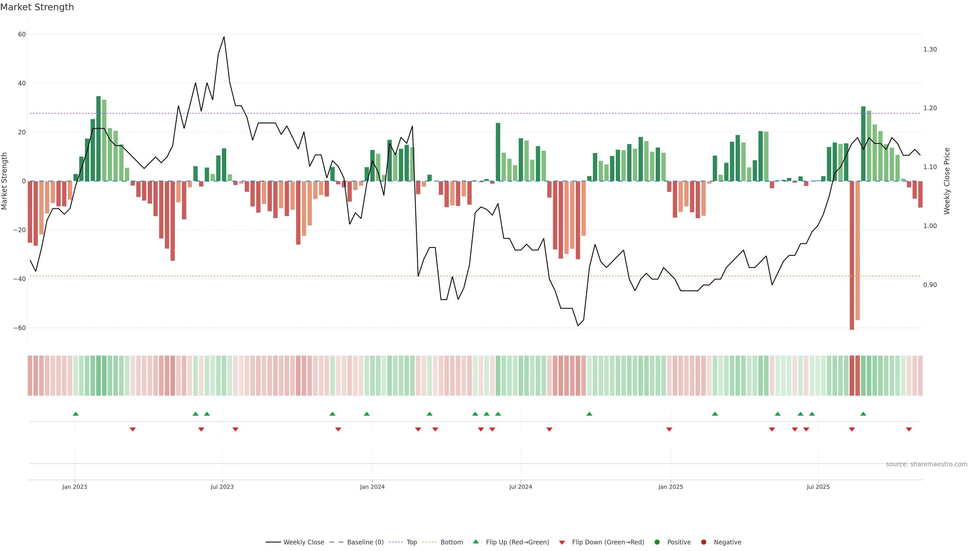Click the last Flip Down marker at far right

point(909,429)
